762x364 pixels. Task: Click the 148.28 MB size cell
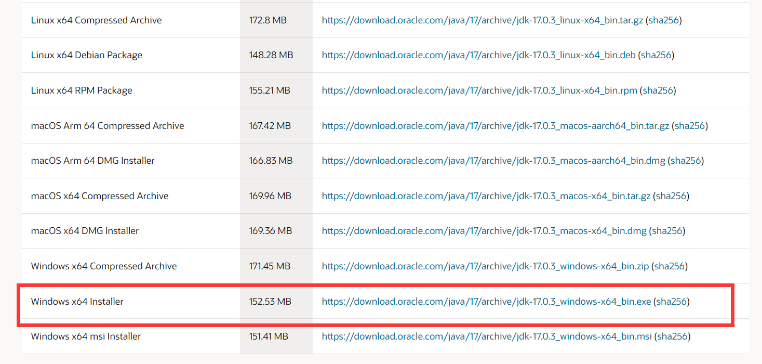(276, 55)
